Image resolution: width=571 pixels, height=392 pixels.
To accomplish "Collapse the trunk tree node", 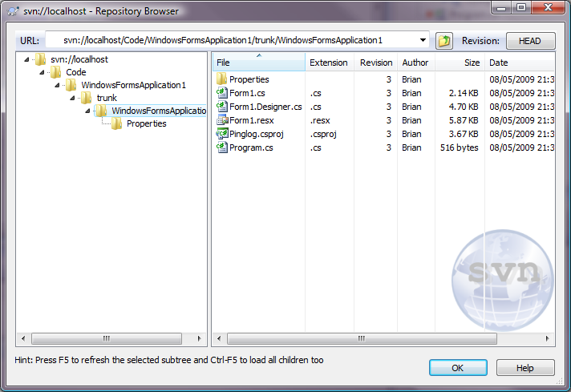I will 72,98.
